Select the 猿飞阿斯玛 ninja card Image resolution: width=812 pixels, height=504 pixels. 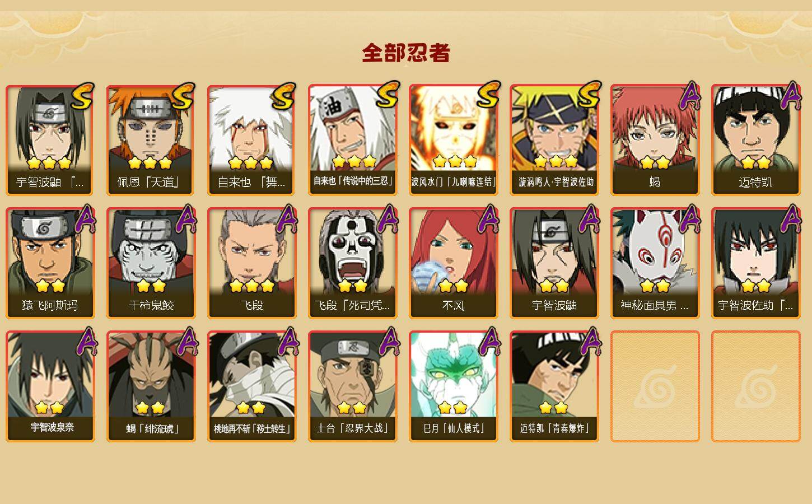point(50,263)
